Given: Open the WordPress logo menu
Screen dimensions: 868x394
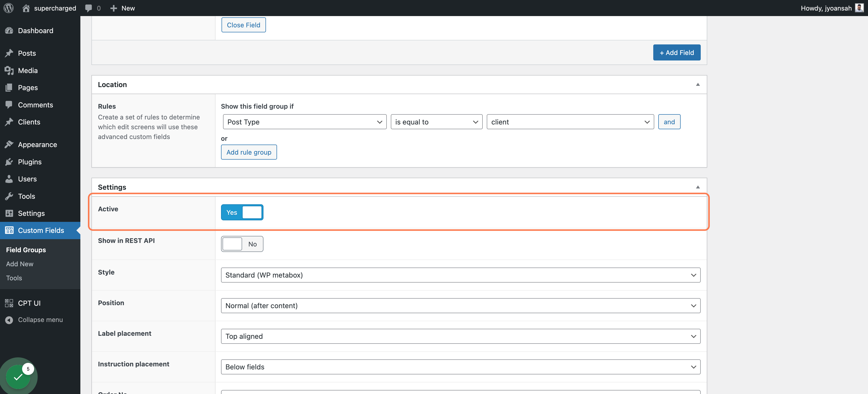Looking at the screenshot, I should (x=9, y=8).
